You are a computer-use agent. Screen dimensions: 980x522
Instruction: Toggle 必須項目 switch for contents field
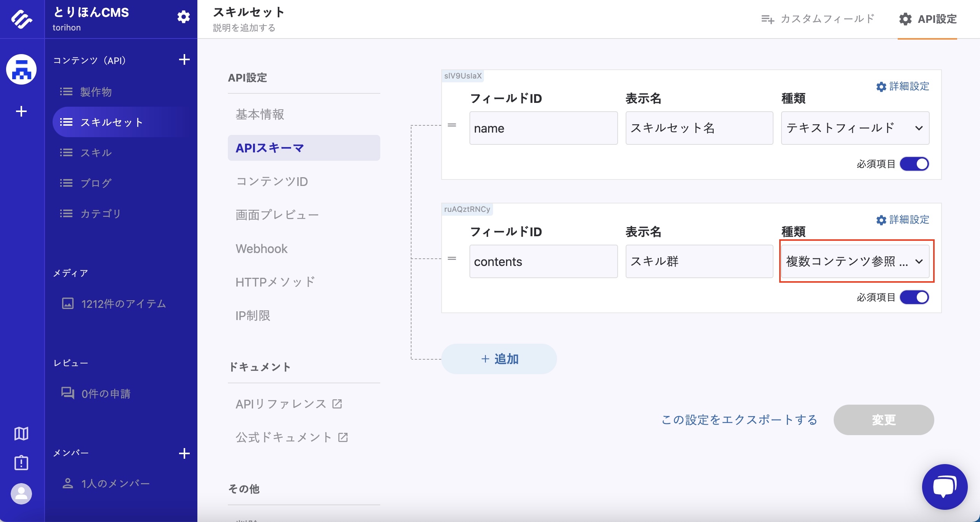[914, 297]
